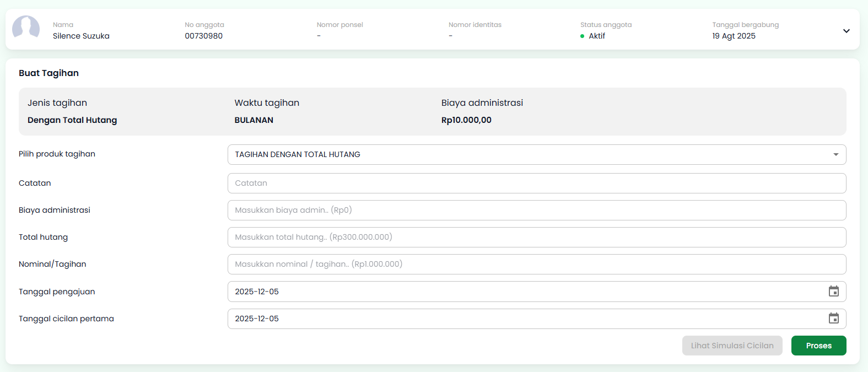Click the join date 19 Agt 2025

(x=734, y=36)
